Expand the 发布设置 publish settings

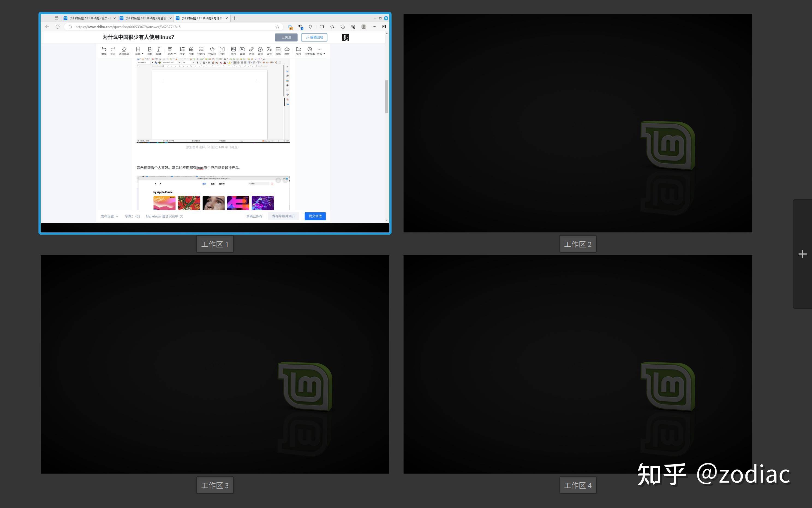[109, 216]
